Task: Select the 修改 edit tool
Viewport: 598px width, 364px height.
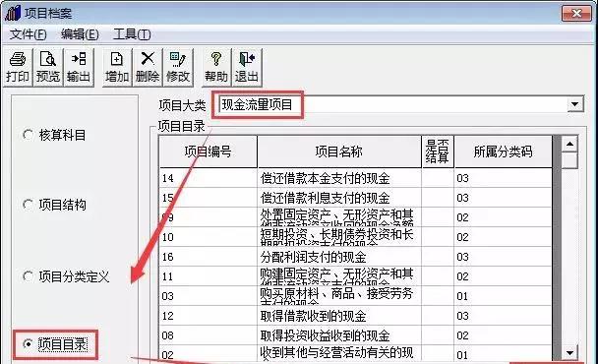Action: (178, 68)
